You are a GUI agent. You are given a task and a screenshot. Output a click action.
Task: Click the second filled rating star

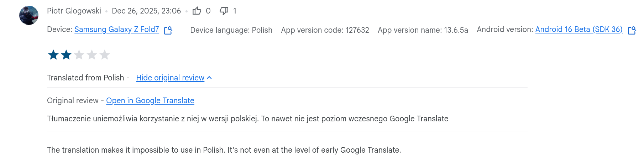pos(66,55)
